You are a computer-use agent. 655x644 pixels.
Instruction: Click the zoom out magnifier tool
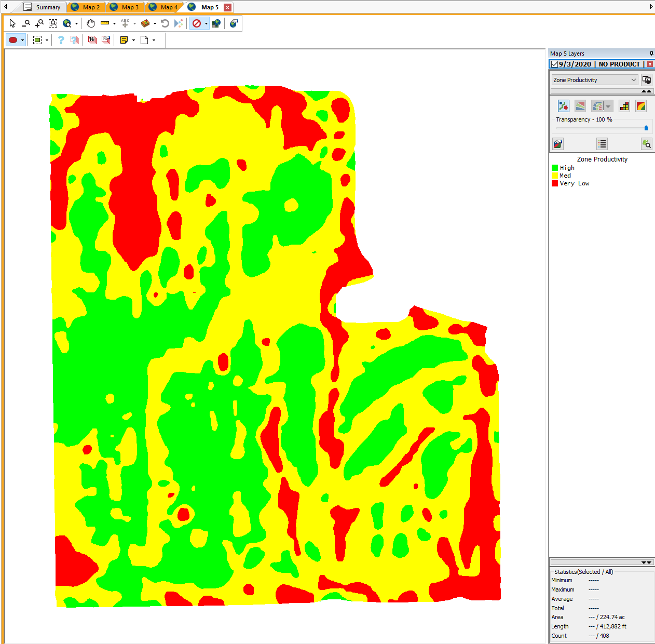click(26, 23)
